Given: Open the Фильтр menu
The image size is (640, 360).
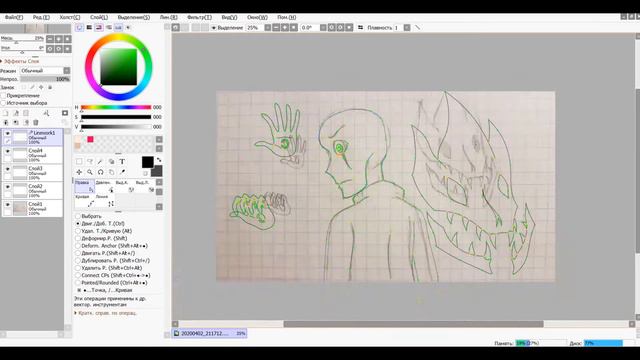Looking at the screenshot, I should point(199,17).
